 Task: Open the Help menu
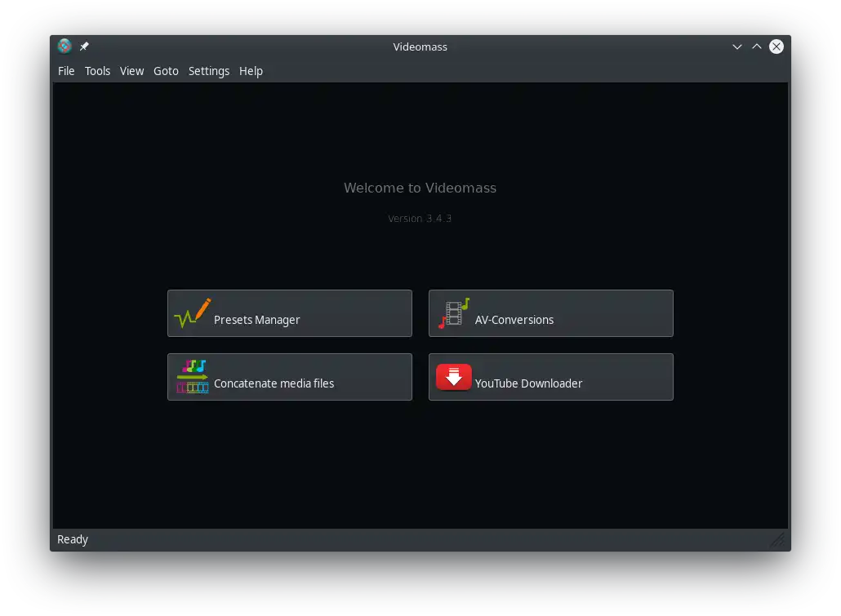pyautogui.click(x=251, y=71)
